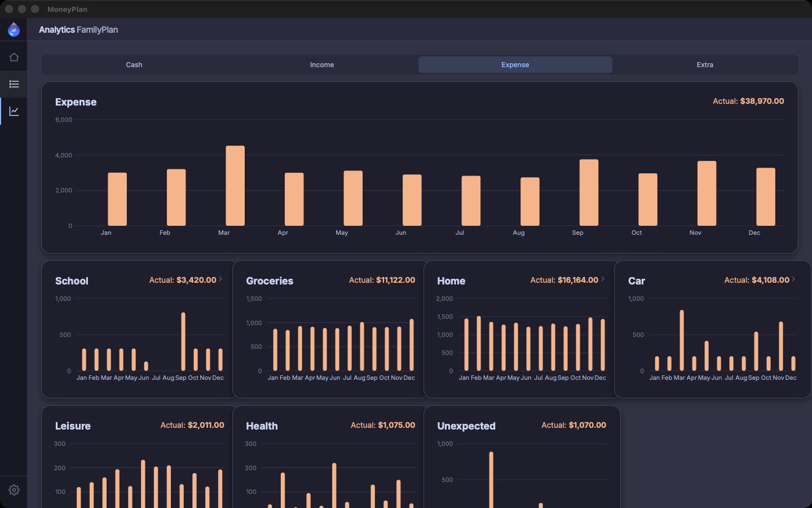This screenshot has width=812, height=508.
Task: Open the transactions list icon in the sidebar
Action: (x=14, y=84)
